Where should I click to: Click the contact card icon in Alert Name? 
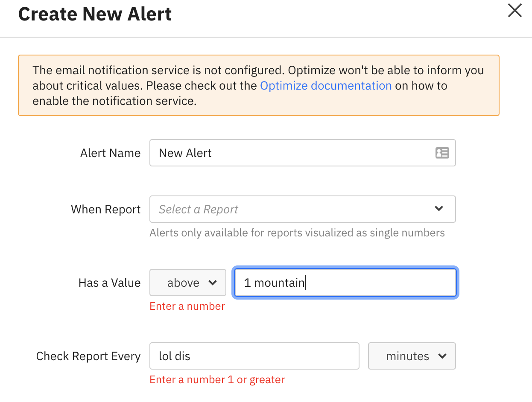coord(442,153)
